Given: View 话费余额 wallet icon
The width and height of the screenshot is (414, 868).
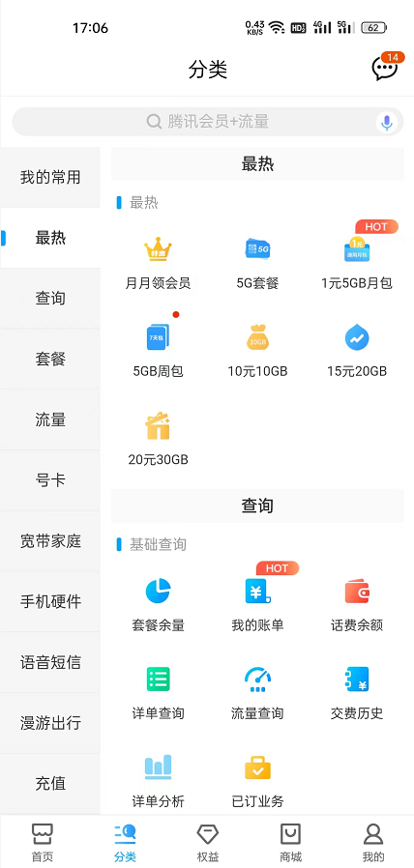Looking at the screenshot, I should tap(357, 592).
